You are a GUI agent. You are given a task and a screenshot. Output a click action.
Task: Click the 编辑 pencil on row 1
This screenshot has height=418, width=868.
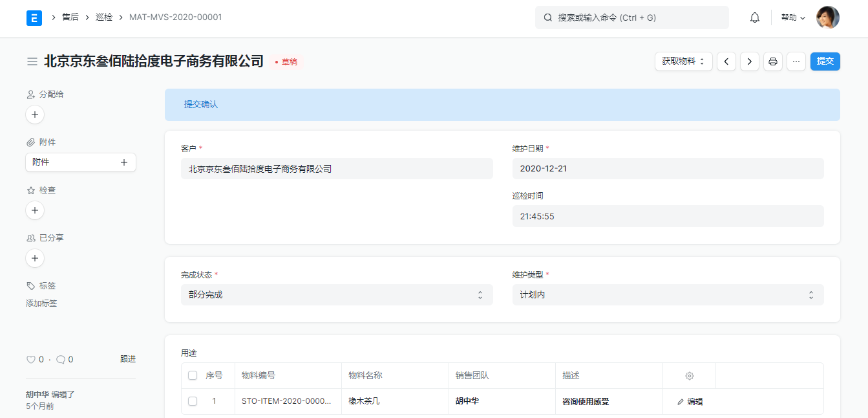point(690,401)
